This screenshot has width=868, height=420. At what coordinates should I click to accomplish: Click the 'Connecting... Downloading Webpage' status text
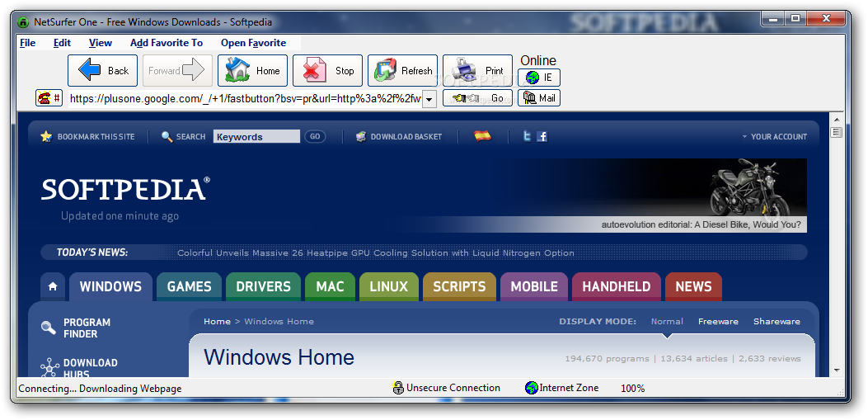100,389
